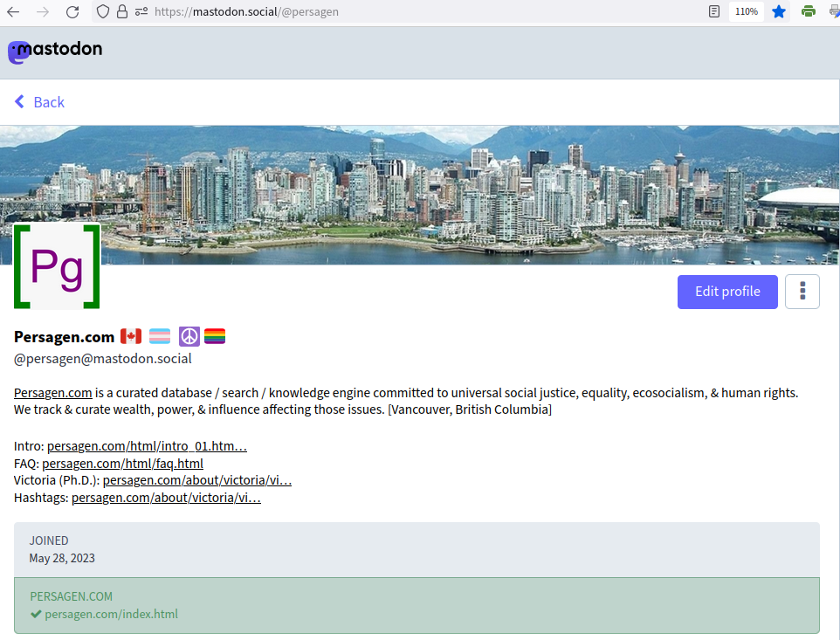This screenshot has width=840, height=640.
Task: Click the Canadian flag emoji
Action: (131, 336)
